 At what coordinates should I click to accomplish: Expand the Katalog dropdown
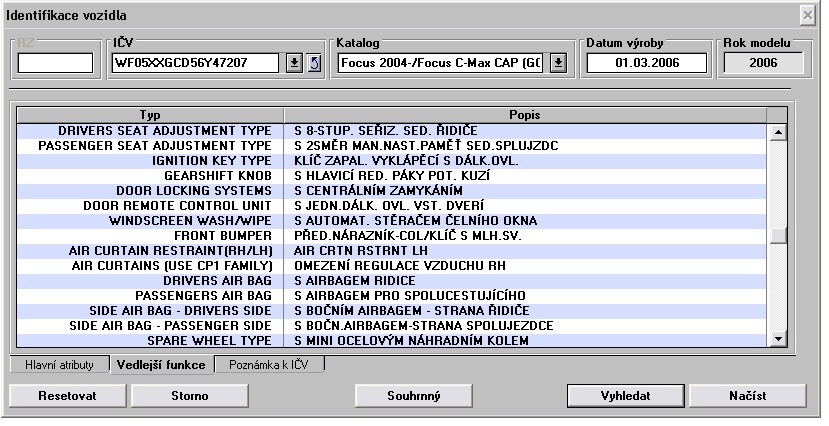coord(558,64)
